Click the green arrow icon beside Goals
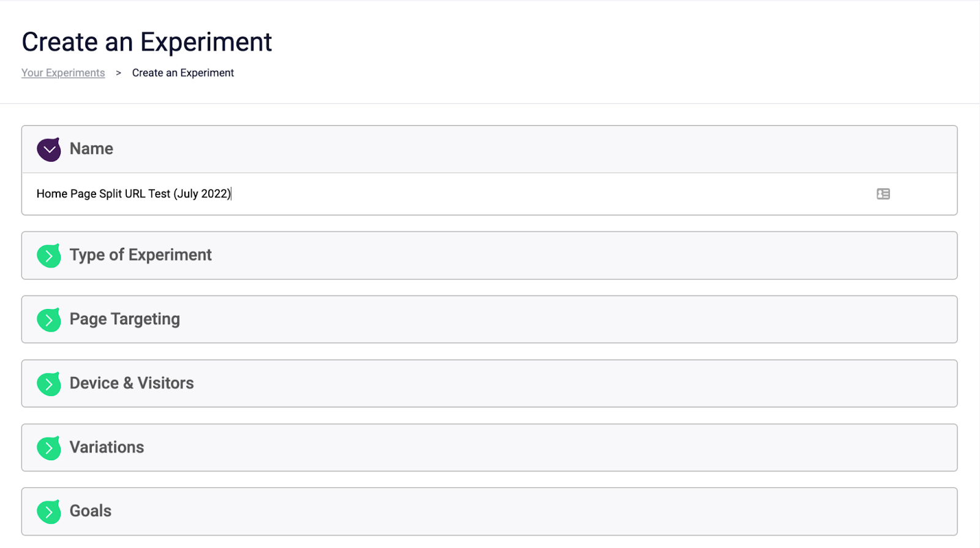The width and height of the screenshot is (980, 548). pyautogui.click(x=49, y=512)
